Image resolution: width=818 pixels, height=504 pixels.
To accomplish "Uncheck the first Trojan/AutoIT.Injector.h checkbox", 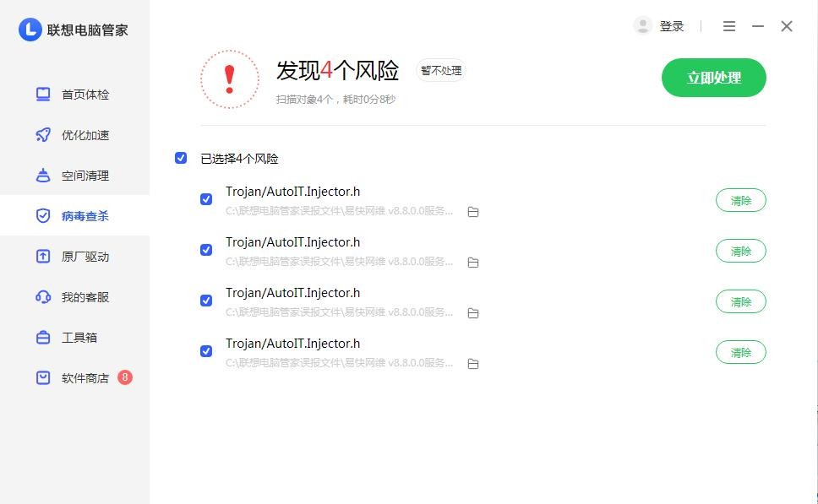I will [x=206, y=199].
